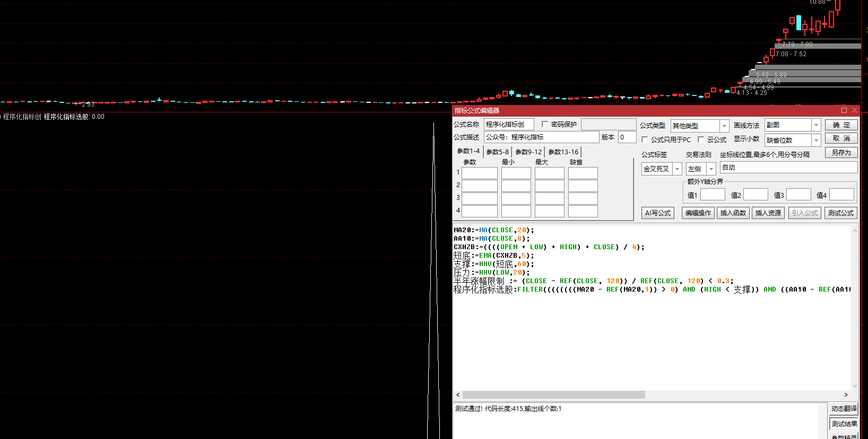Image resolution: width=868 pixels, height=439 pixels.
Task: Toggle the 云公式 checkbox
Action: [x=701, y=139]
